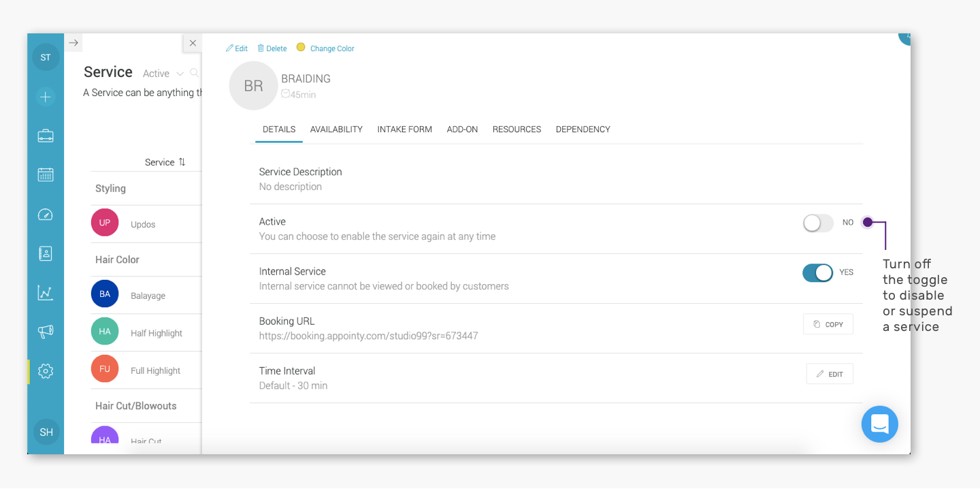Image resolution: width=980 pixels, height=489 pixels.
Task: Click the BRAIDING service title
Action: (x=306, y=79)
